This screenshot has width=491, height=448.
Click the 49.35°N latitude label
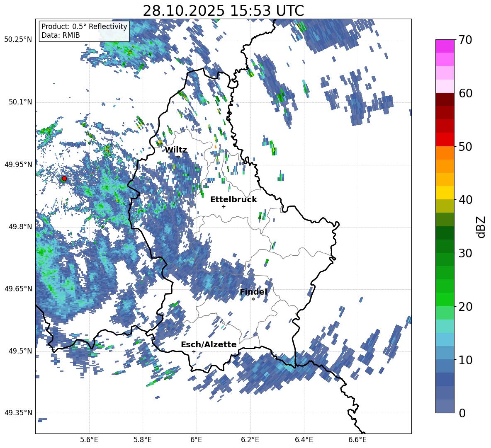[x=18, y=413]
